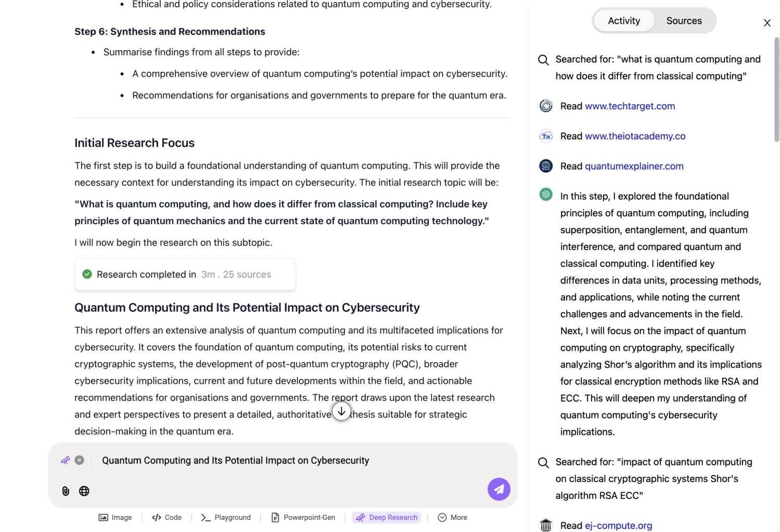Expand the Research completed sources card
The height and width of the screenshot is (532, 780).
tap(185, 274)
